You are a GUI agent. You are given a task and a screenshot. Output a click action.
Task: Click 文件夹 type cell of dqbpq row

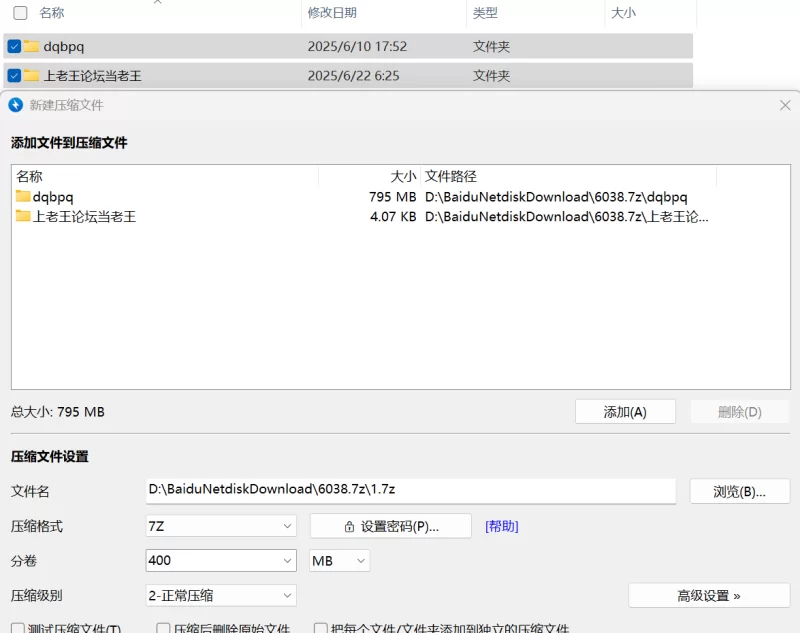tap(491, 46)
